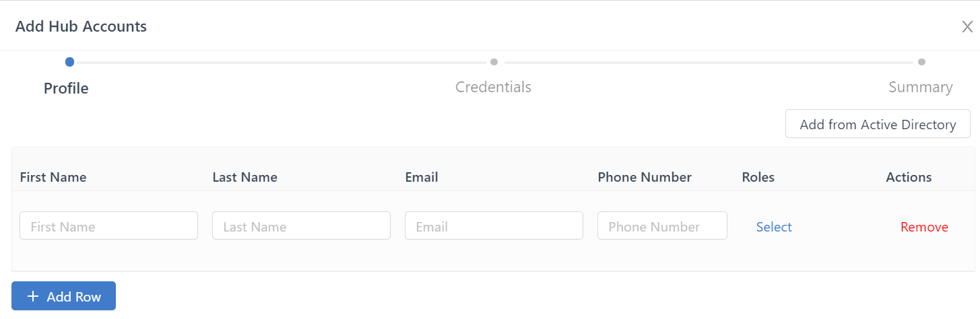
Task: Focus the First Name input field
Action: tap(108, 226)
